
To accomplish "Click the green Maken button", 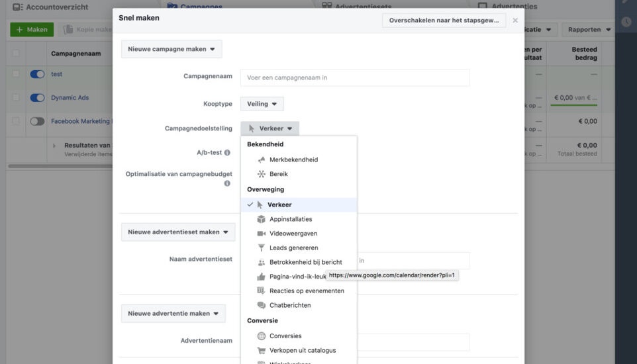I will [32, 30].
